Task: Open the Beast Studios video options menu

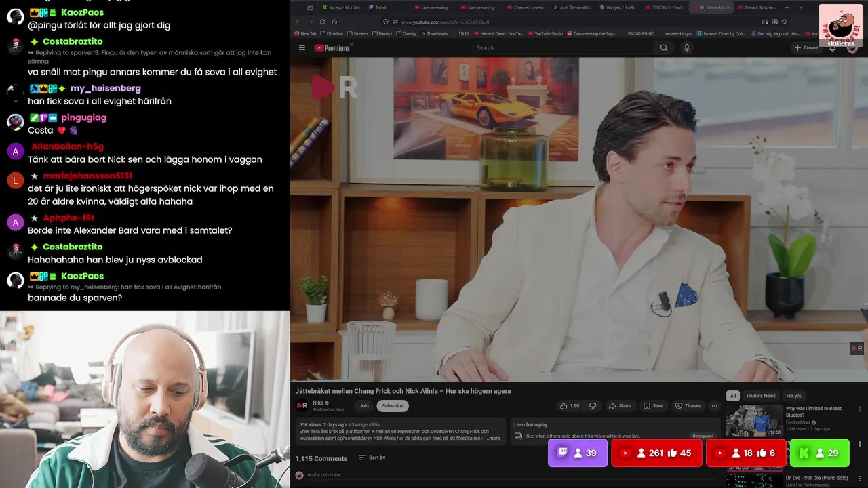Action: (x=860, y=409)
